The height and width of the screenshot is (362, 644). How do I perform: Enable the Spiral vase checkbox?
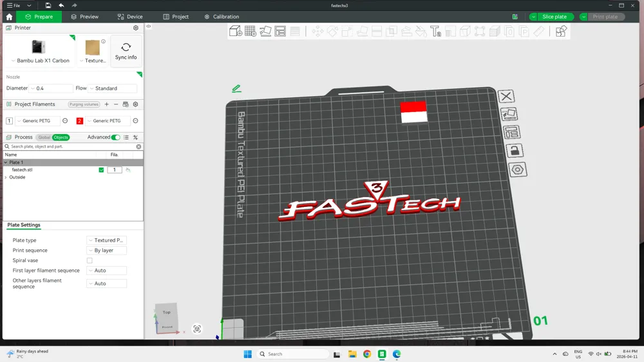click(x=90, y=260)
